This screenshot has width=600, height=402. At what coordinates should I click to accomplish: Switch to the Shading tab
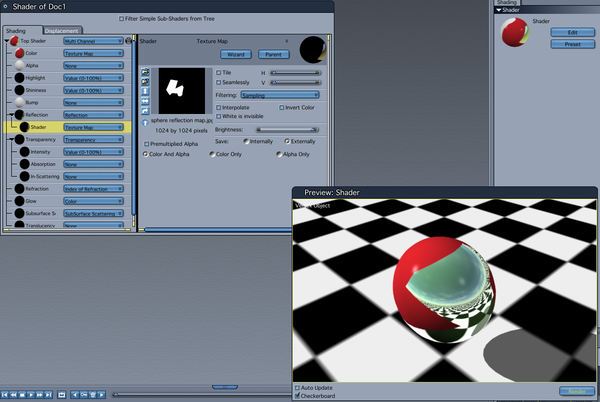pyautogui.click(x=21, y=31)
